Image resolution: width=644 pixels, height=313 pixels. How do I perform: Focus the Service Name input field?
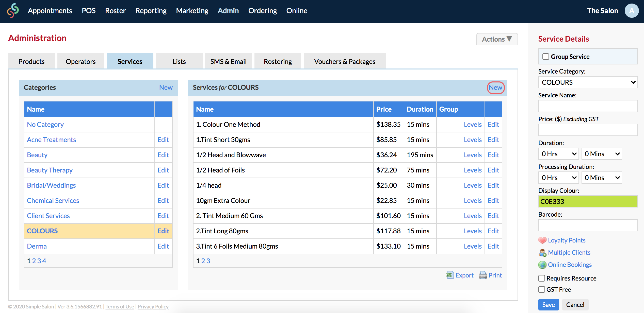[x=588, y=106]
